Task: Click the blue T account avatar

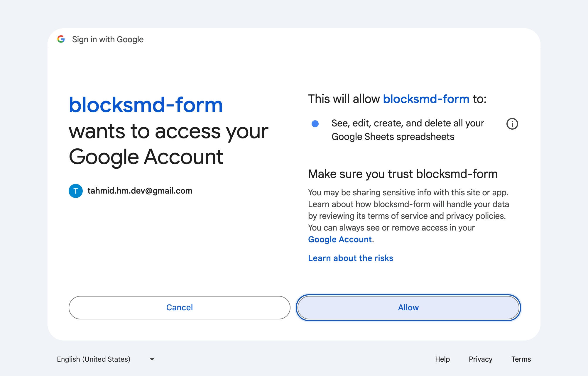Action: (x=76, y=191)
